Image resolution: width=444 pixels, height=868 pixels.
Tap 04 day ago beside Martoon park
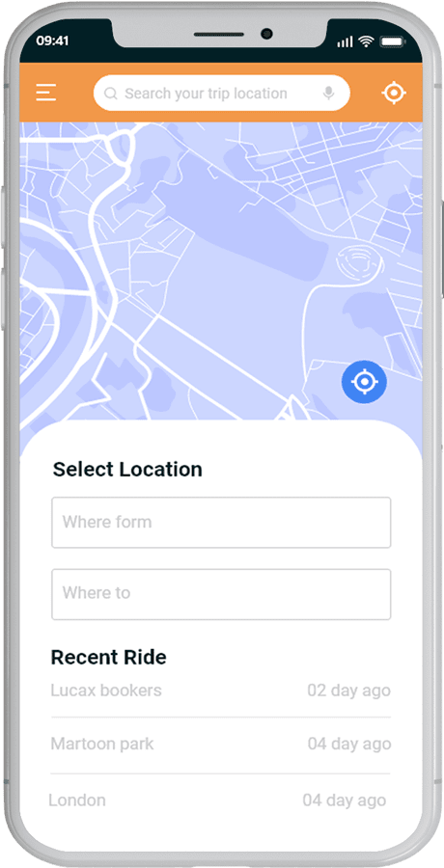pos(349,744)
